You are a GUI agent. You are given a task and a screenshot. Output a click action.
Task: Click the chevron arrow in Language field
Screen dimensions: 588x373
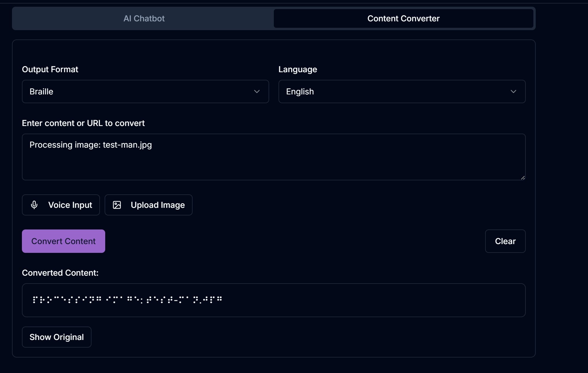tap(513, 91)
